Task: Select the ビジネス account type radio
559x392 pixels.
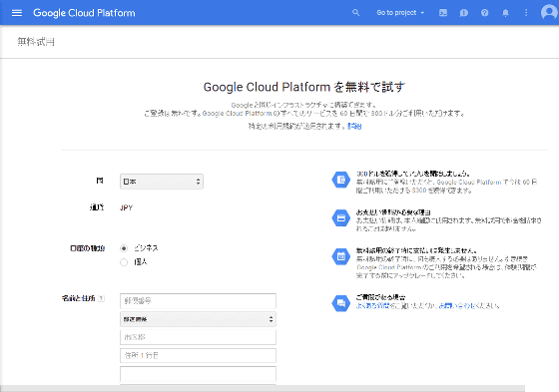Action: tap(124, 248)
